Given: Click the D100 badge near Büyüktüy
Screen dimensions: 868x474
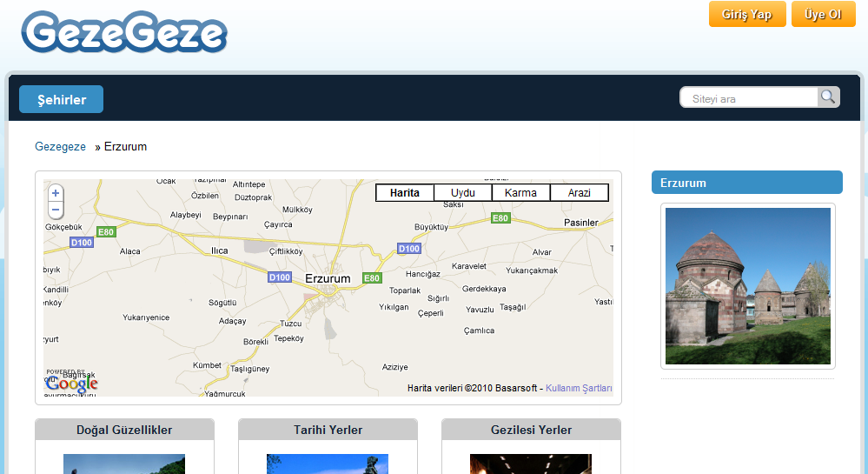Looking at the screenshot, I should coord(409,249).
